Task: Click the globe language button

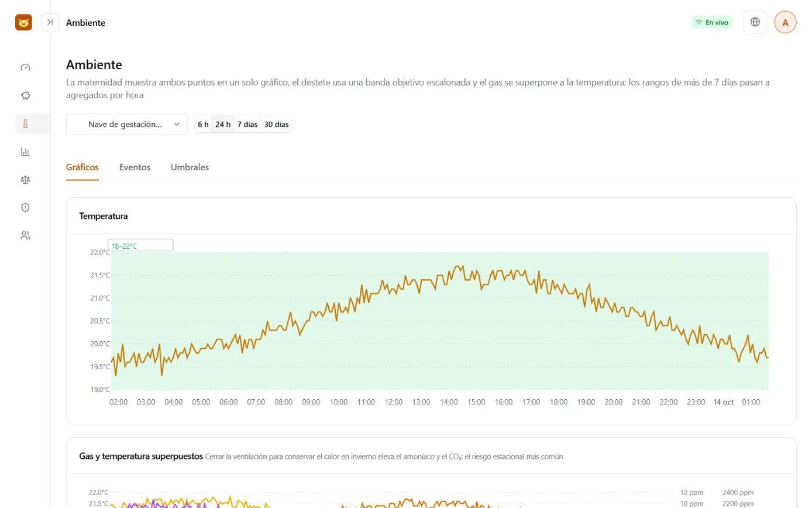Action: point(755,22)
